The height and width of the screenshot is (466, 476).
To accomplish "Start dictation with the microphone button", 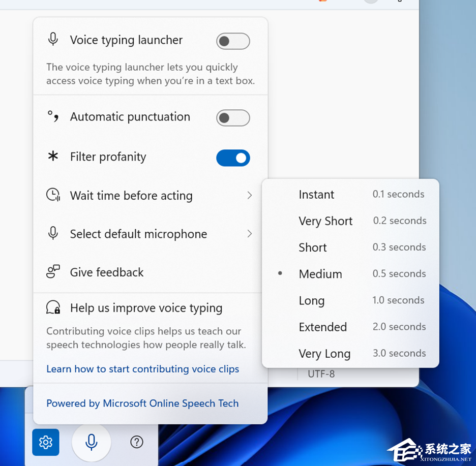I will [92, 442].
